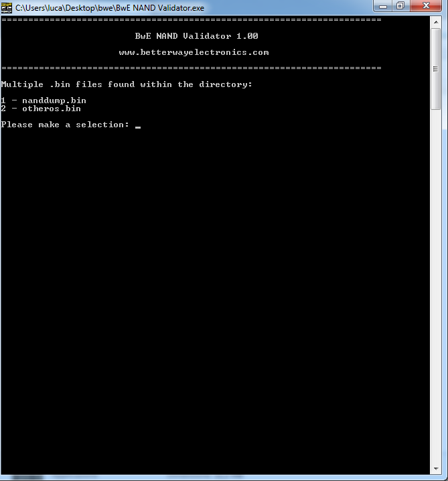Click the blinking cursor after the selection prompt
This screenshot has width=448, height=481.
(138, 127)
